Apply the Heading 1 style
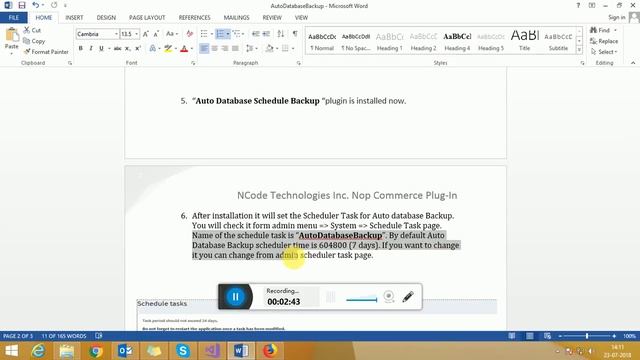This screenshot has width=640, height=360. (389, 41)
